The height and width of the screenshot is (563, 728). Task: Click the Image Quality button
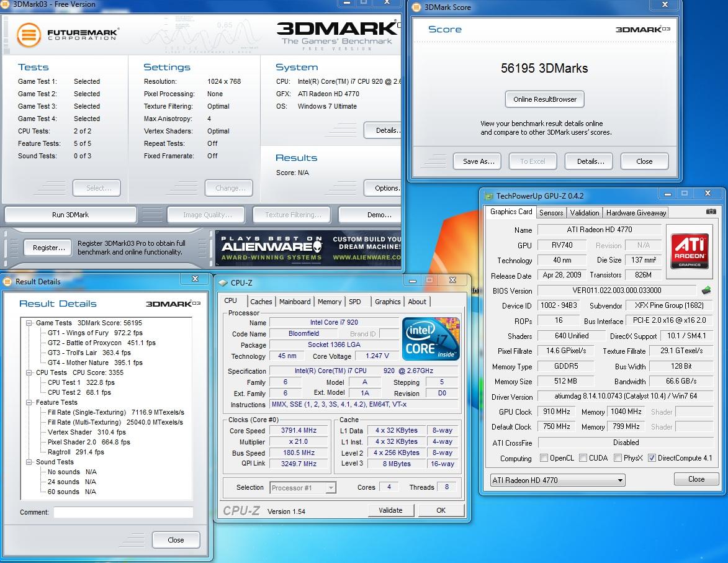tap(206, 215)
